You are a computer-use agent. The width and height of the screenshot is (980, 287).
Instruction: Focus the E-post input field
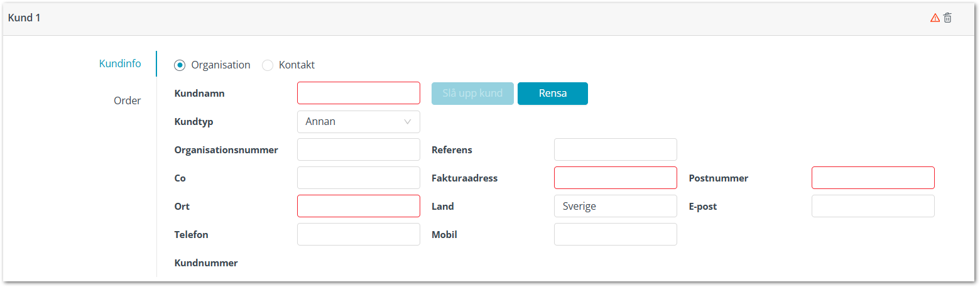tap(873, 206)
